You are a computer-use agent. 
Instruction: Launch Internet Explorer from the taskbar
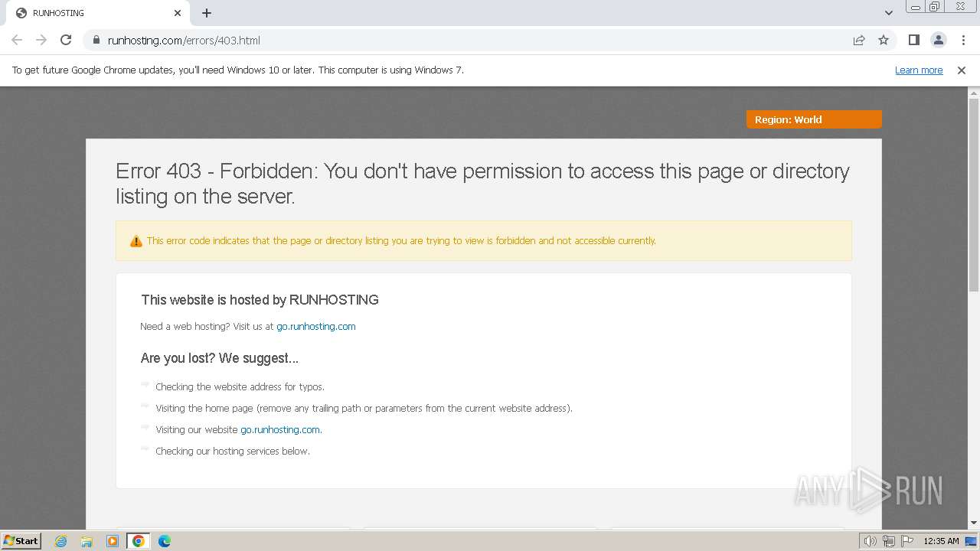point(61,541)
